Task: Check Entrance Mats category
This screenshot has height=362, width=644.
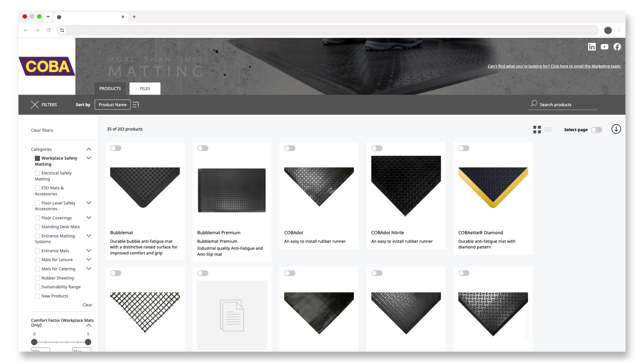Action: pos(37,251)
